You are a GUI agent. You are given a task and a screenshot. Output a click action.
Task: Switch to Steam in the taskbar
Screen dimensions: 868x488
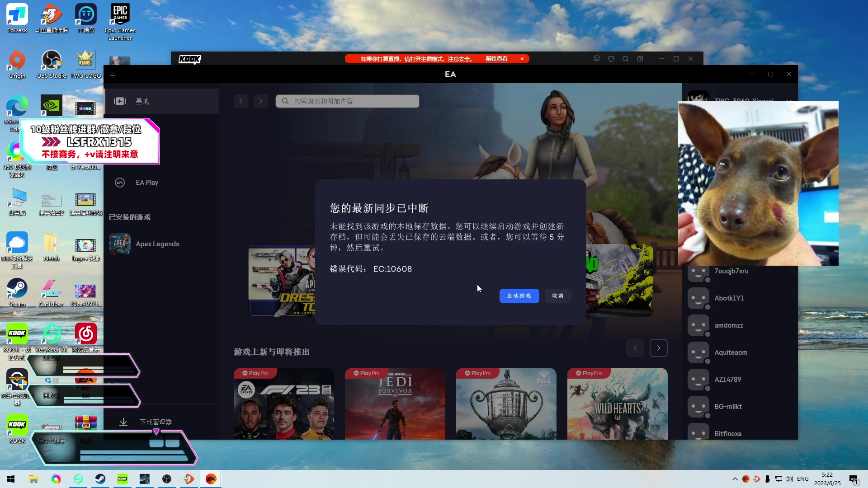tap(100, 479)
